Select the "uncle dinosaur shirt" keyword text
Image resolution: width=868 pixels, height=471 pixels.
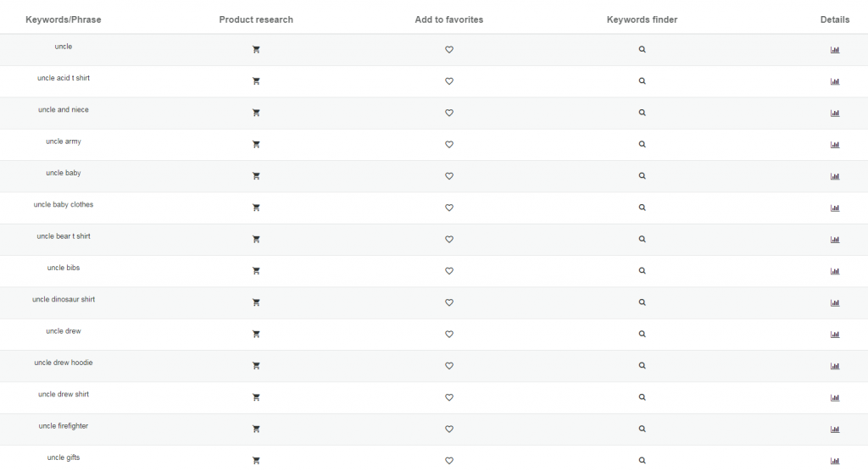click(63, 299)
